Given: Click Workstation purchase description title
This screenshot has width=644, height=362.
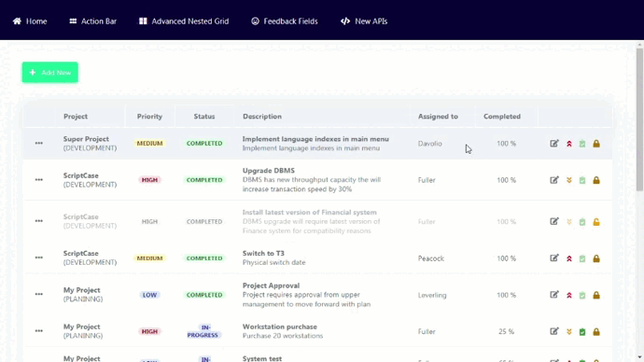Looking at the screenshot, I should [x=280, y=327].
